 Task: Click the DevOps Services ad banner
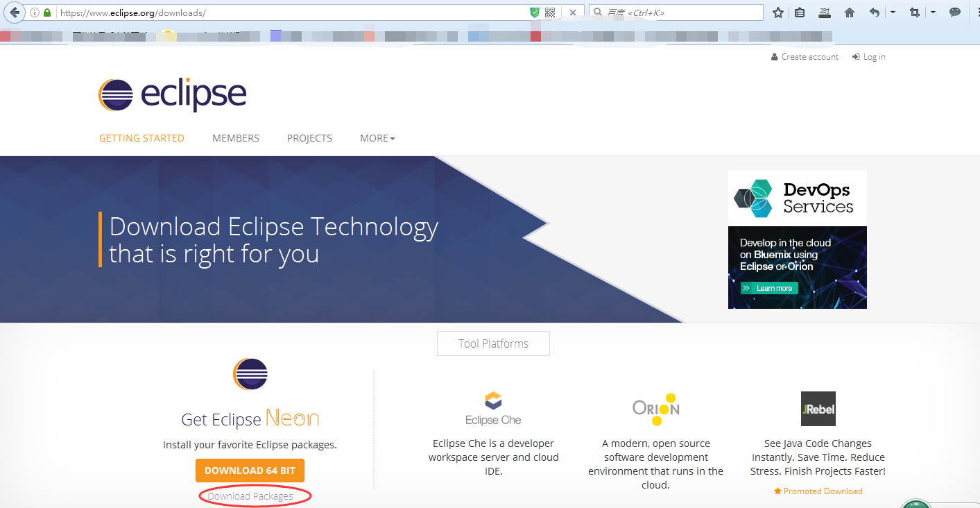(x=798, y=239)
